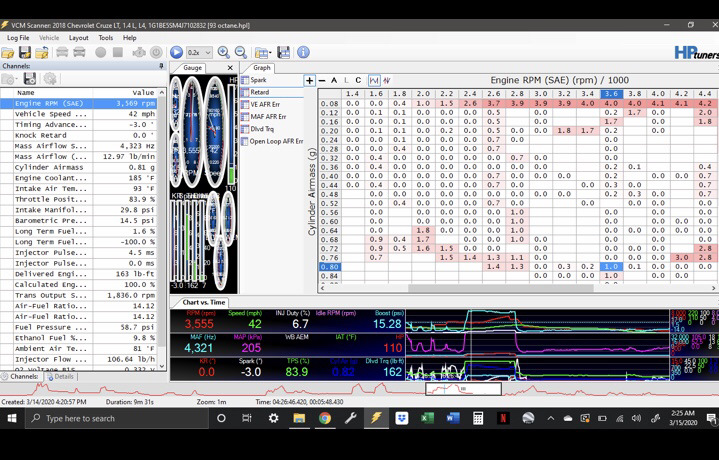Open the layout folder dropdown icon
This screenshot has width=719, height=460.
[263, 53]
